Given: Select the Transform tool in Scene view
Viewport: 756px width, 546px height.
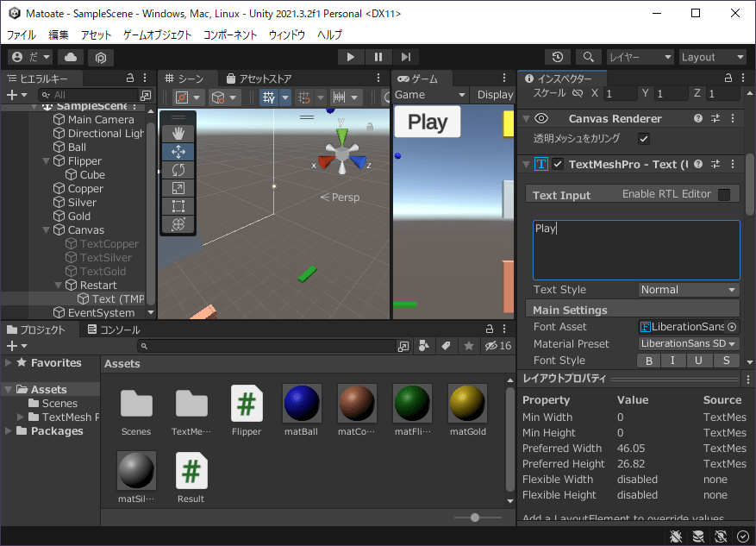Looking at the screenshot, I should coord(178,224).
